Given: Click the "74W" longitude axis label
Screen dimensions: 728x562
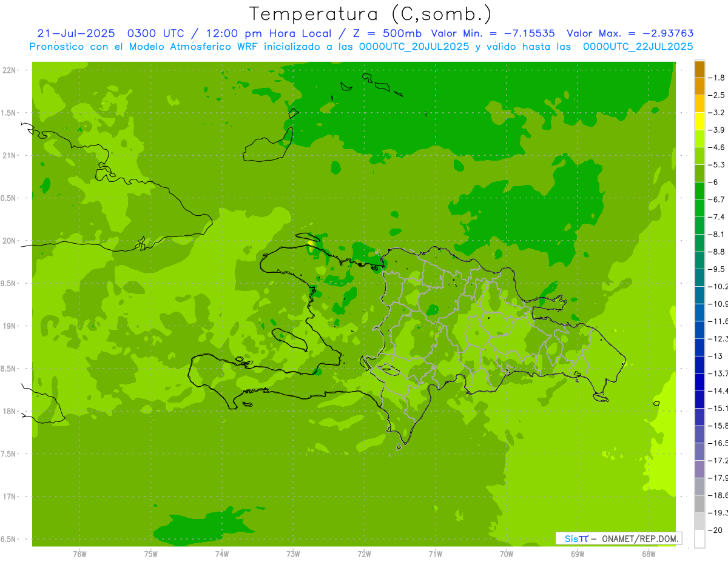Looking at the screenshot, I should [221, 554].
